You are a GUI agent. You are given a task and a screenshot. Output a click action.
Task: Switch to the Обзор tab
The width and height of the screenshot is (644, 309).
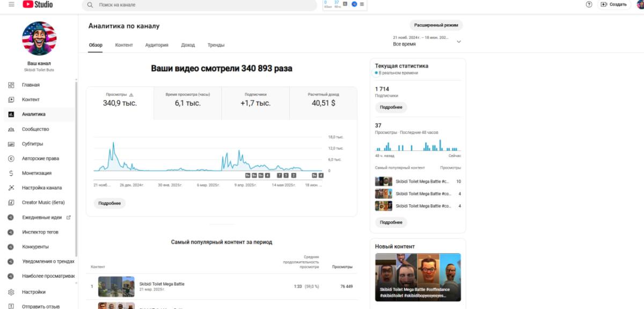[x=96, y=46]
